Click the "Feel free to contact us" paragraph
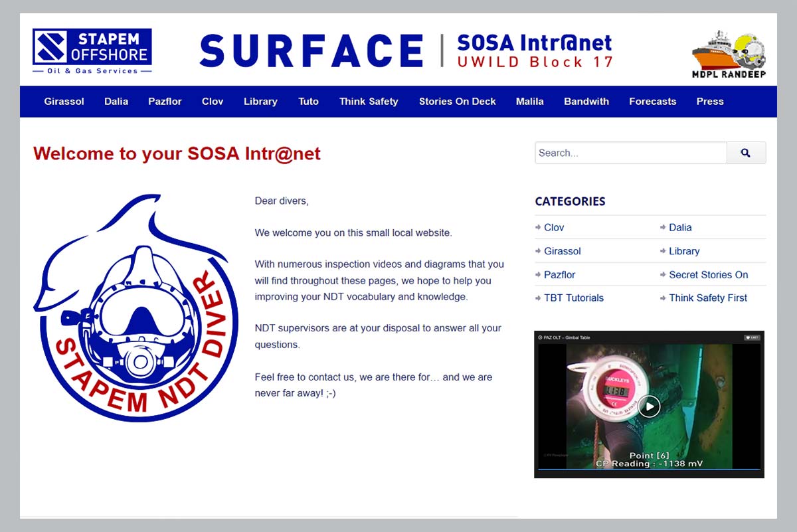Image resolution: width=797 pixels, height=532 pixels. [373, 385]
